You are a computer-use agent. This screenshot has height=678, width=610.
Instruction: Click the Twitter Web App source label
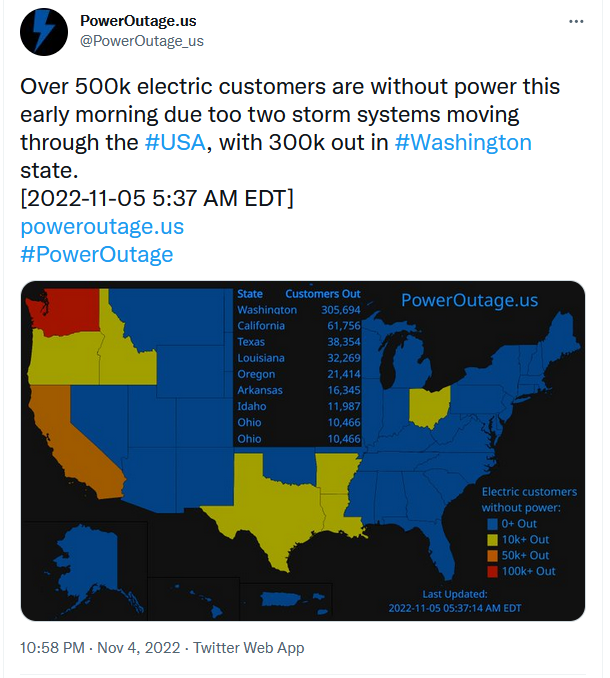(x=248, y=648)
